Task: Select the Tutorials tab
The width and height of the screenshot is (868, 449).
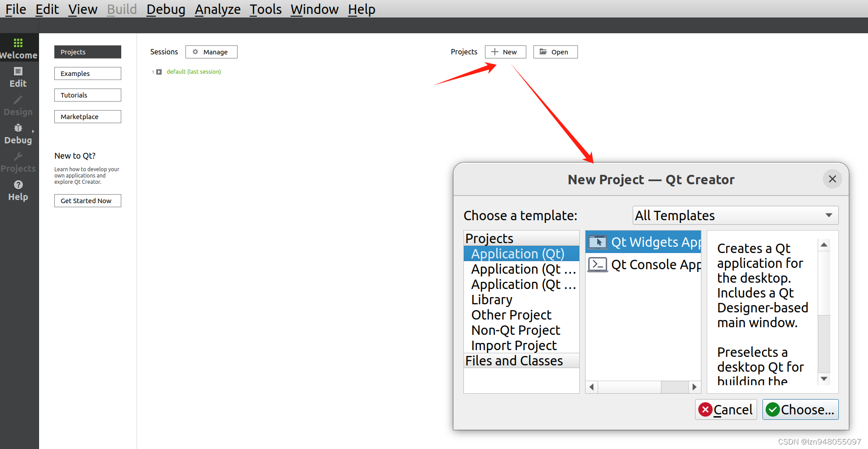Action: [x=88, y=95]
